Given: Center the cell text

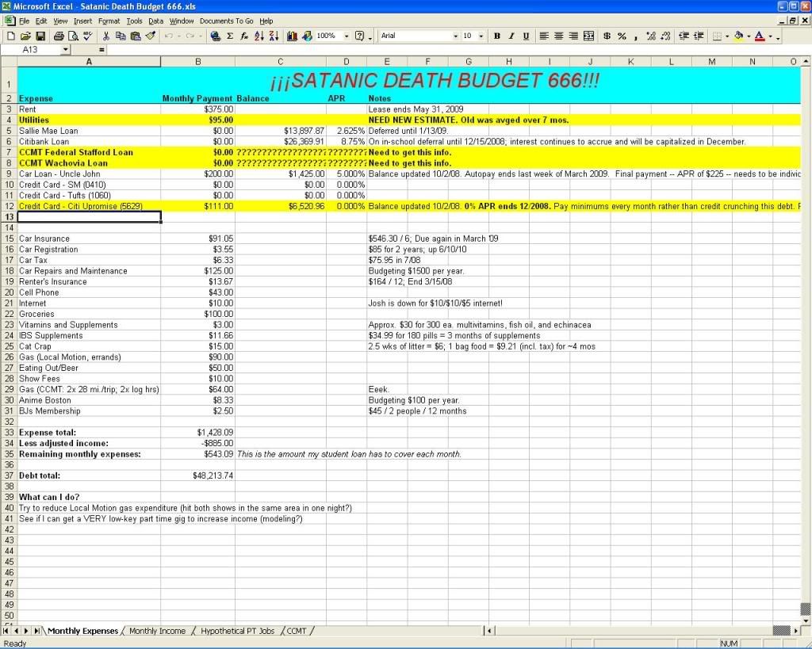Looking at the screenshot, I should click(x=559, y=36).
